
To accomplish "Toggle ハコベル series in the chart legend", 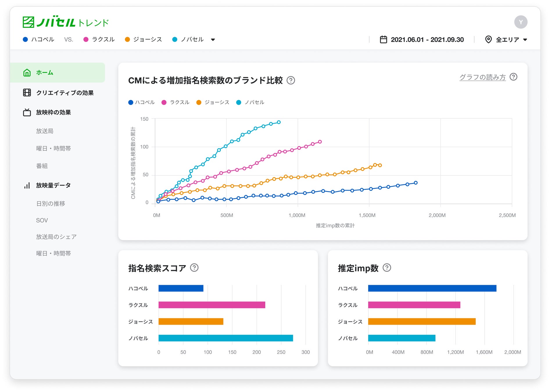I will [141, 102].
